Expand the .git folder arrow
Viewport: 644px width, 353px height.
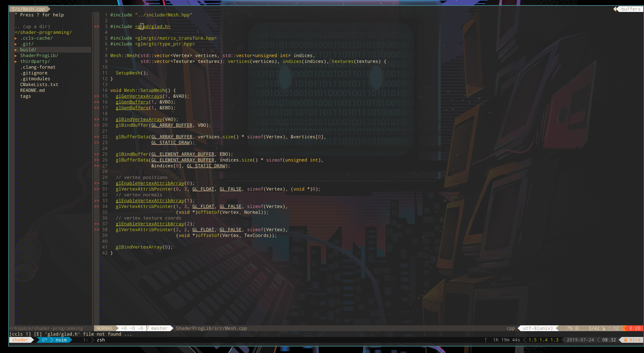tap(16, 44)
